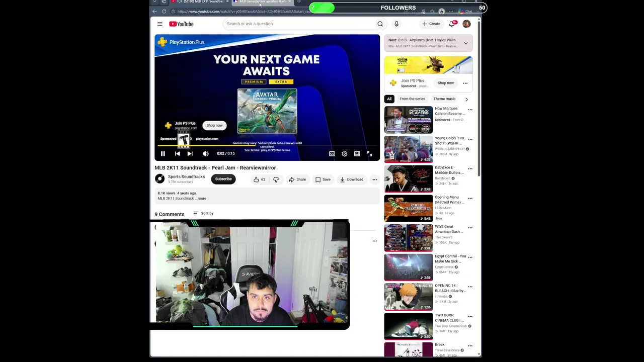Play the WWE Great American Bash thumbnail

point(408,238)
